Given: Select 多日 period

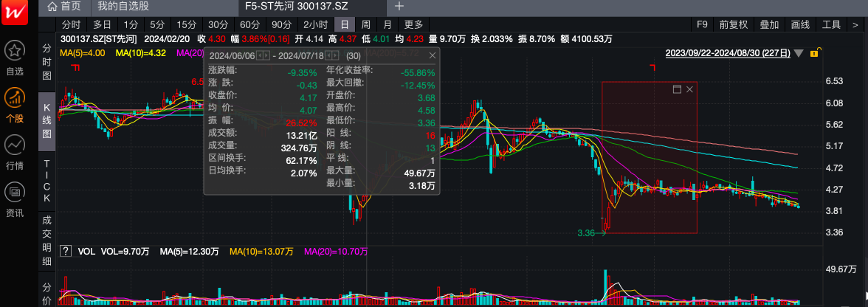Looking at the screenshot, I should pos(102,24).
